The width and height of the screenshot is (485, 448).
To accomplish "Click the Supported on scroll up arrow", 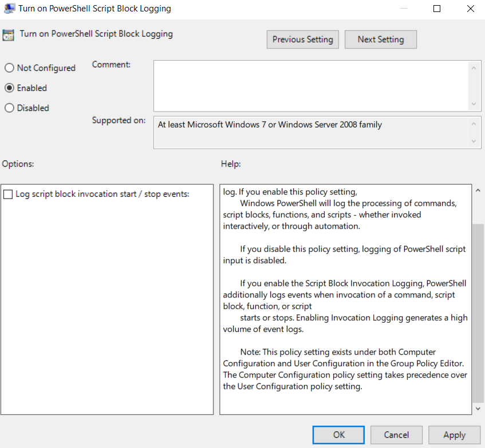I will 474,124.
